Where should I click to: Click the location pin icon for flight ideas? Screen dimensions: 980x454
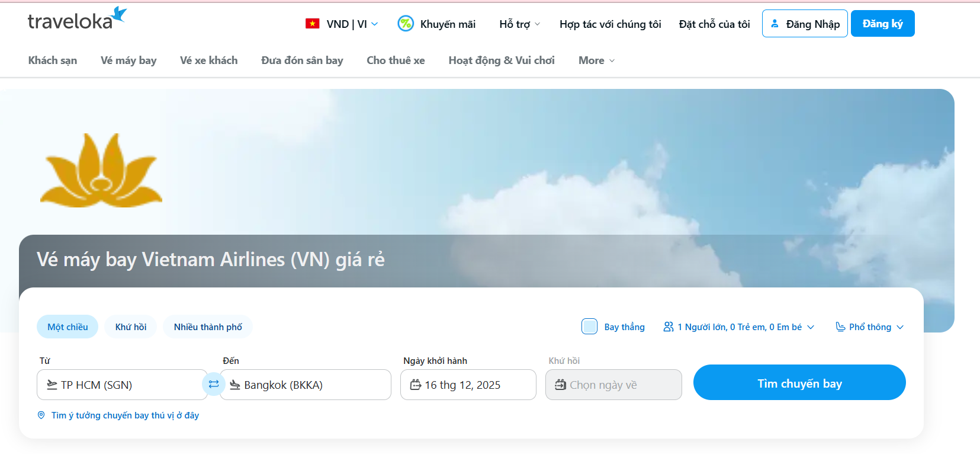click(x=41, y=415)
